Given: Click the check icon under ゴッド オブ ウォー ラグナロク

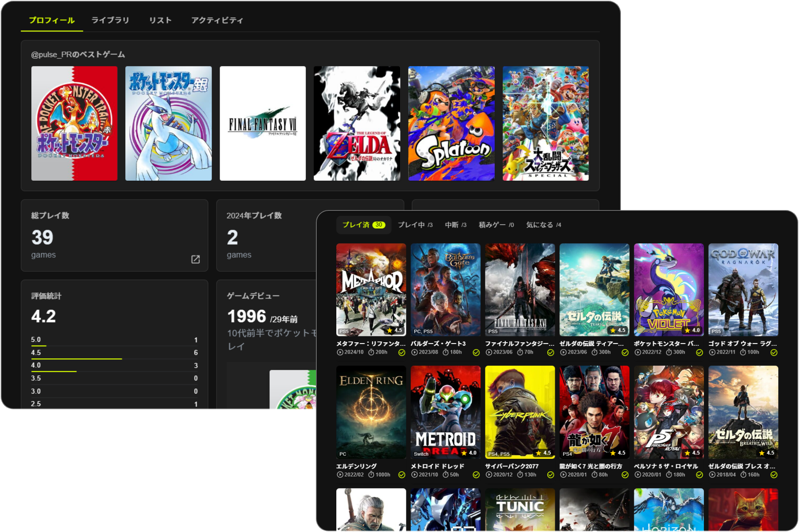Looking at the screenshot, I should click(x=774, y=352).
